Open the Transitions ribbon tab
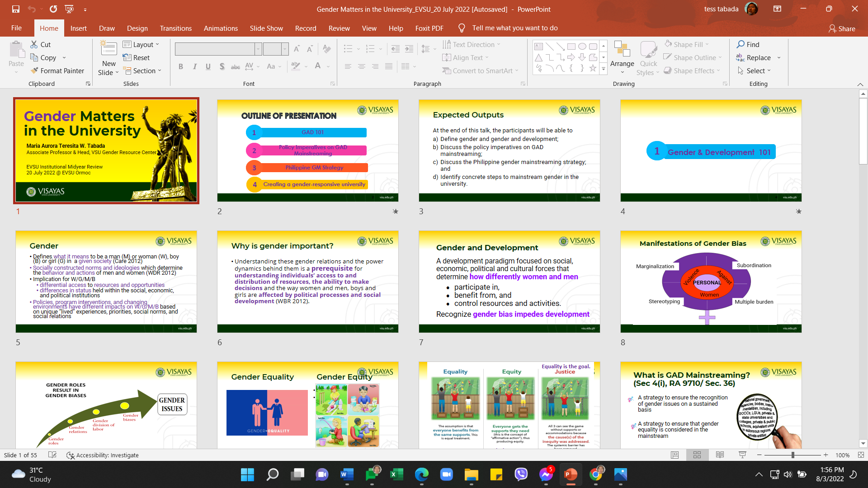This screenshot has width=868, height=488. (x=175, y=28)
